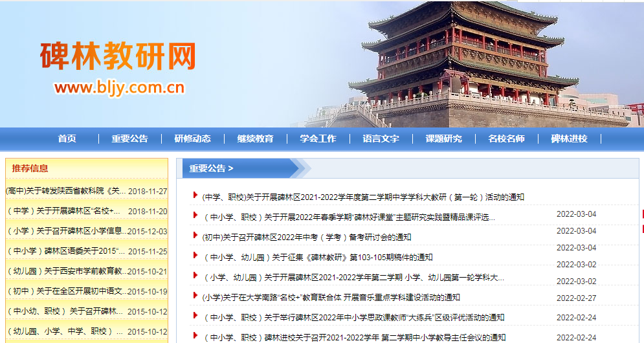Open 学会工作 navigation item
The image size is (644, 343).
(318, 139)
